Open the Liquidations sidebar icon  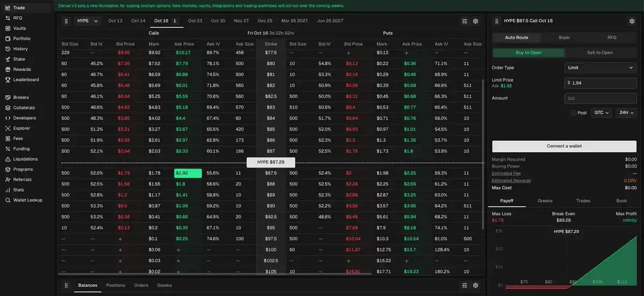8,159
